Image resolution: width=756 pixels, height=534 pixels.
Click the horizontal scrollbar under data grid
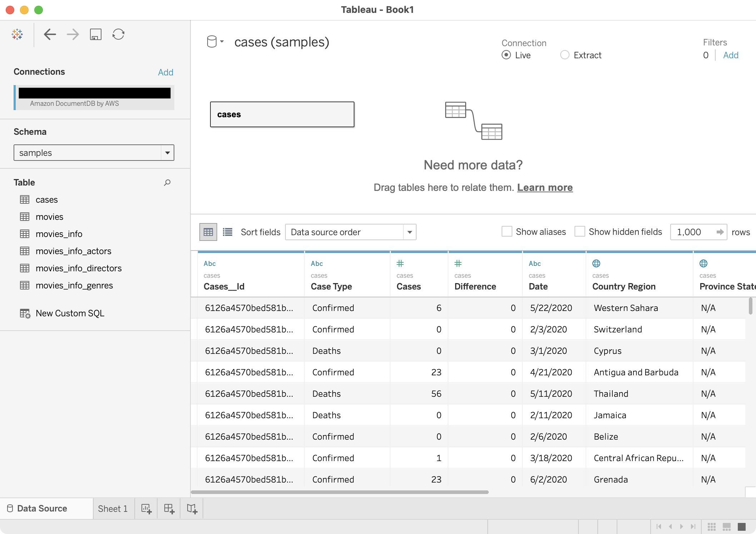point(339,492)
